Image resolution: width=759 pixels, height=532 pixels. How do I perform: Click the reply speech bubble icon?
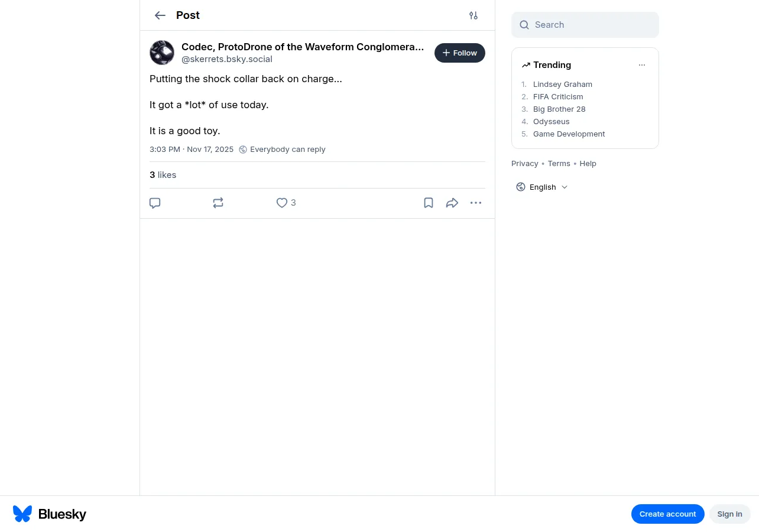155,203
